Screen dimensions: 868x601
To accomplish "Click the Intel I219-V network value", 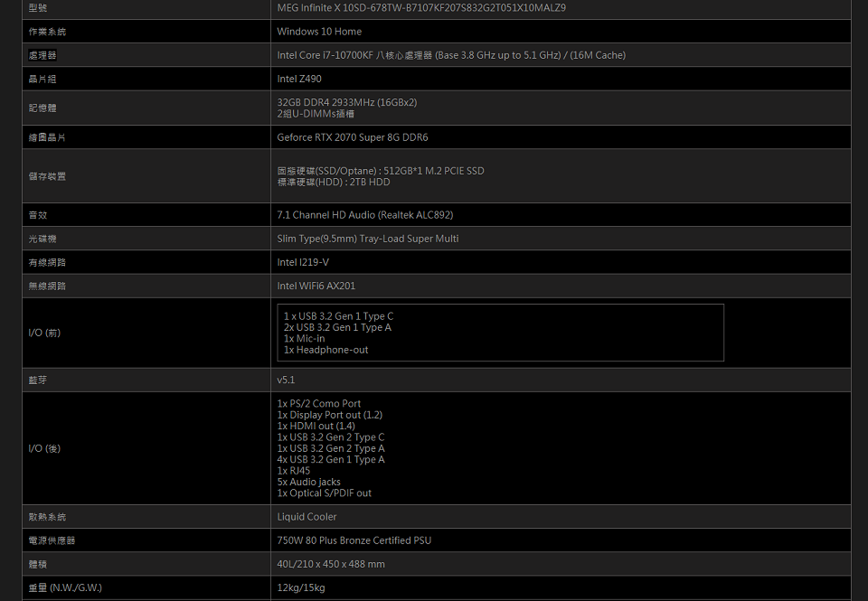I will point(303,262).
